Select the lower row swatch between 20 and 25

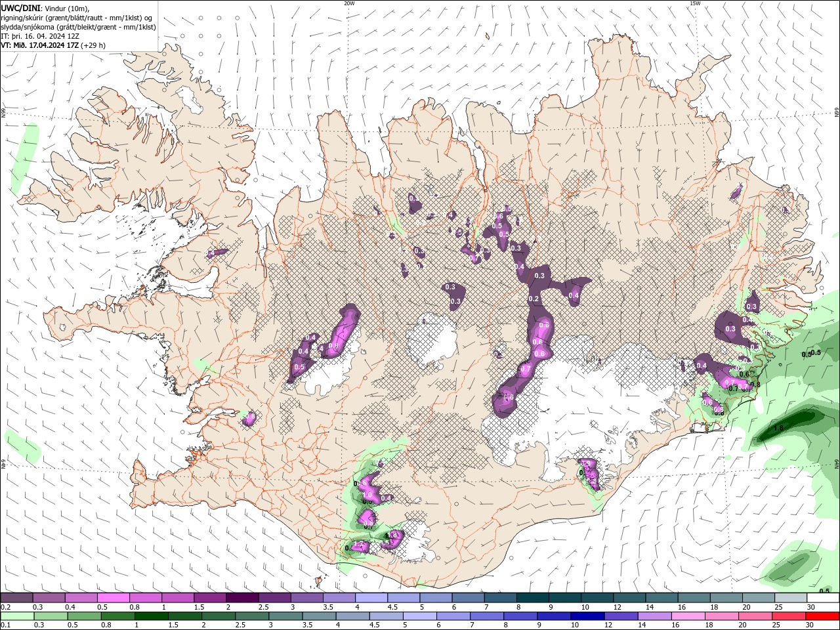coord(756,616)
